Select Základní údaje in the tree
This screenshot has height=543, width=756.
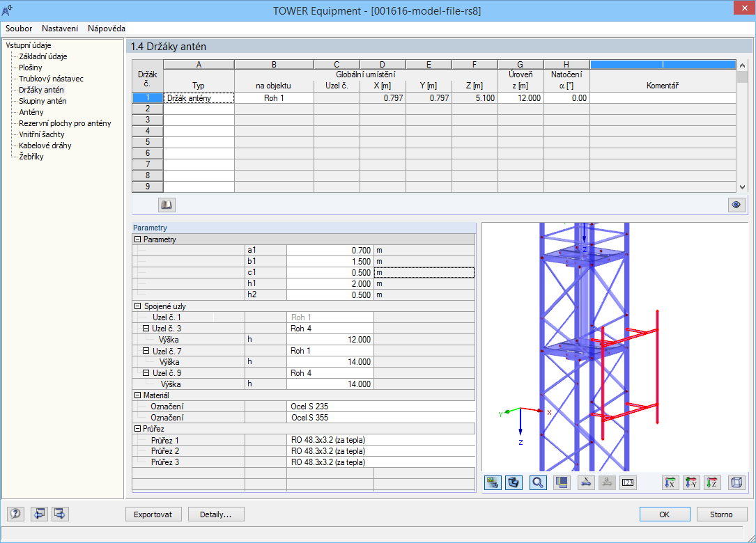(43, 56)
